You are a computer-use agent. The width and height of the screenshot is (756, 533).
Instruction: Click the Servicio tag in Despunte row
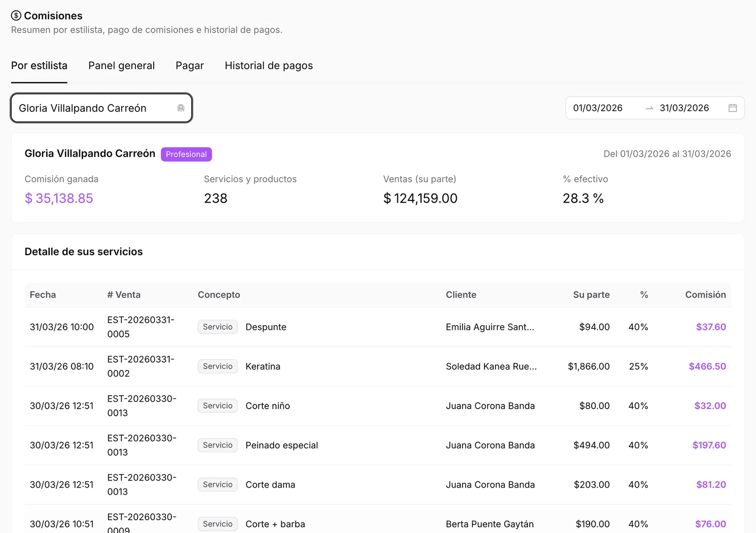217,327
